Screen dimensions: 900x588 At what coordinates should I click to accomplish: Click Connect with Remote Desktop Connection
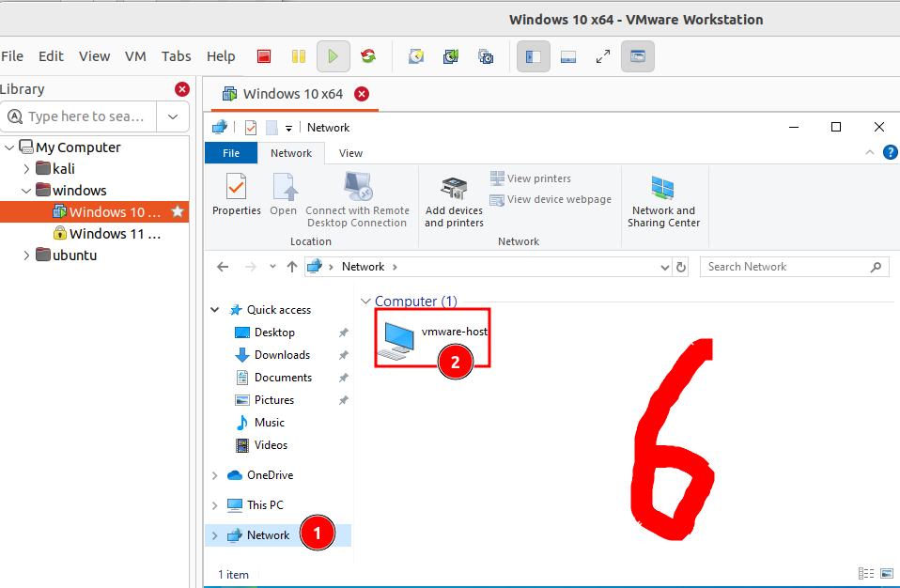[357, 200]
